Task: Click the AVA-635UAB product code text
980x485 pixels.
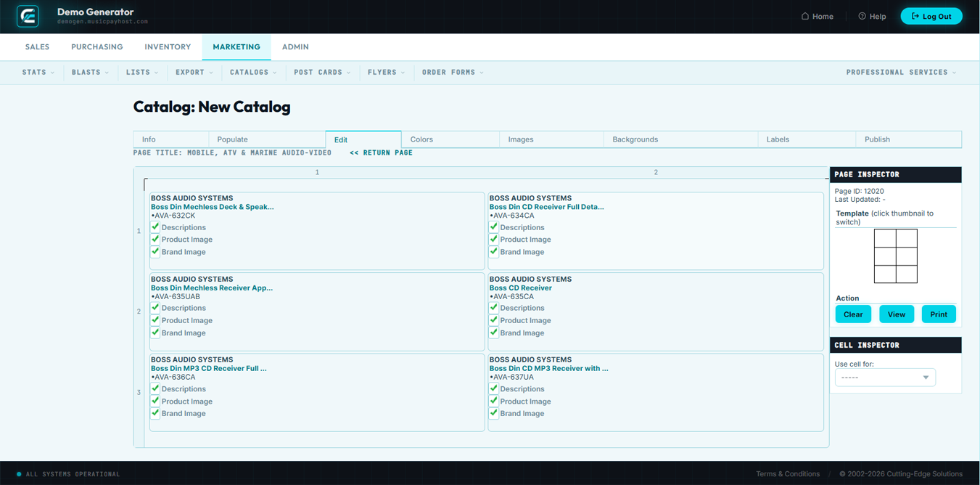Action: click(176, 297)
